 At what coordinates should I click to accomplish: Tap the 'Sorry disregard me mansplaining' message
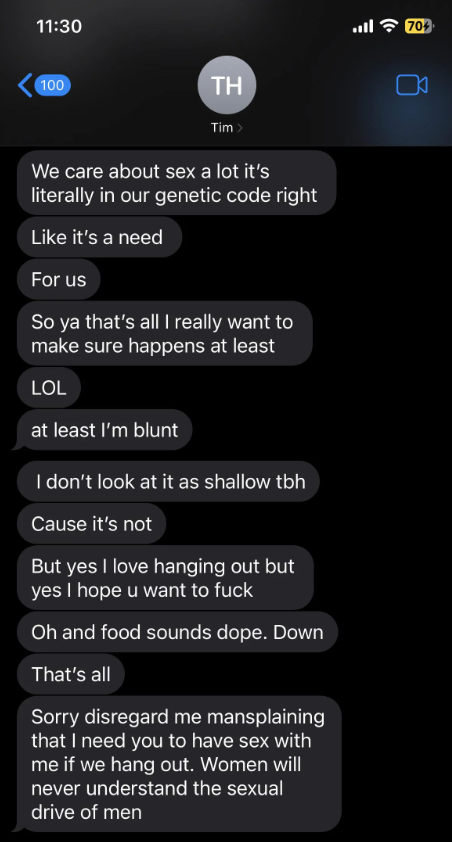point(178,764)
